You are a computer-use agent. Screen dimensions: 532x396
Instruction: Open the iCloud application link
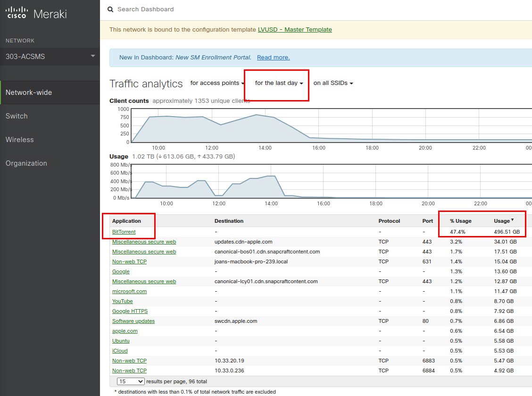click(x=120, y=351)
